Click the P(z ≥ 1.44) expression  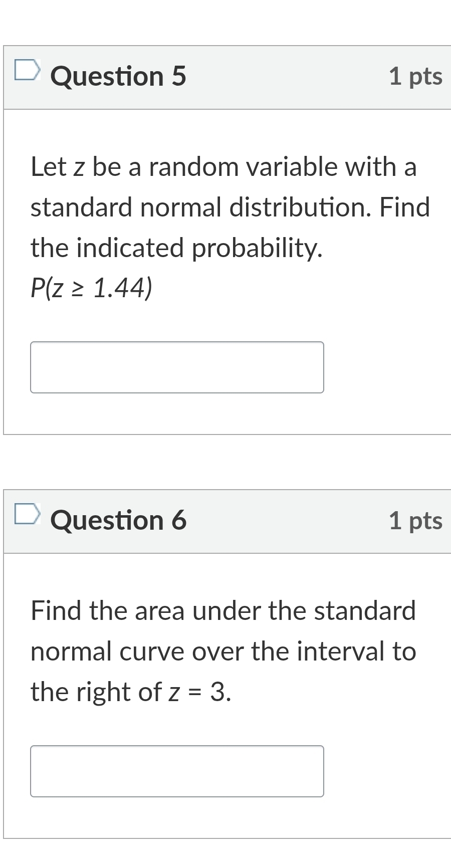(91, 288)
